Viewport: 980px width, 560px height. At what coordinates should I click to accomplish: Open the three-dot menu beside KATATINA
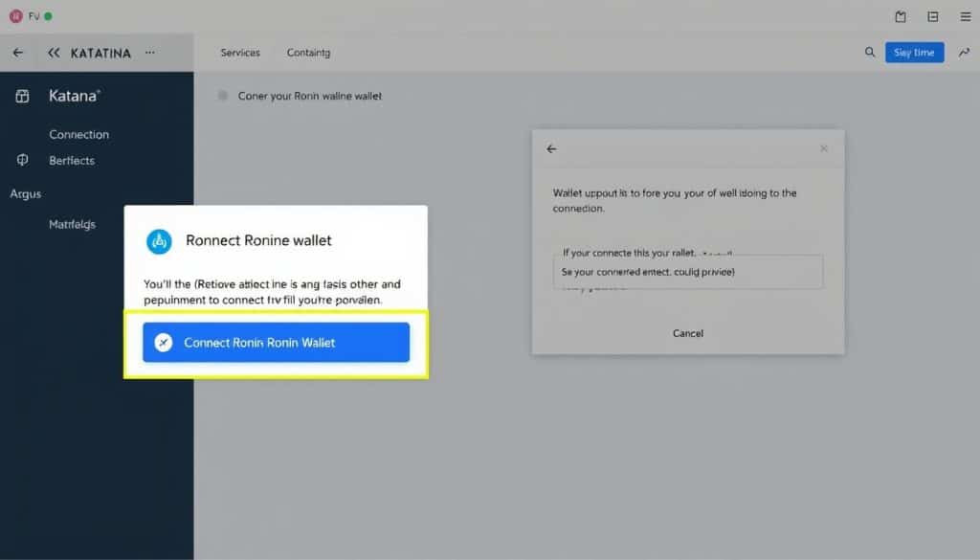[150, 53]
